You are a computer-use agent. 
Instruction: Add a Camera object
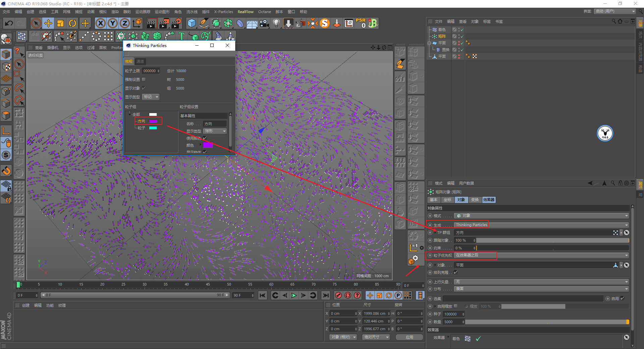(264, 23)
